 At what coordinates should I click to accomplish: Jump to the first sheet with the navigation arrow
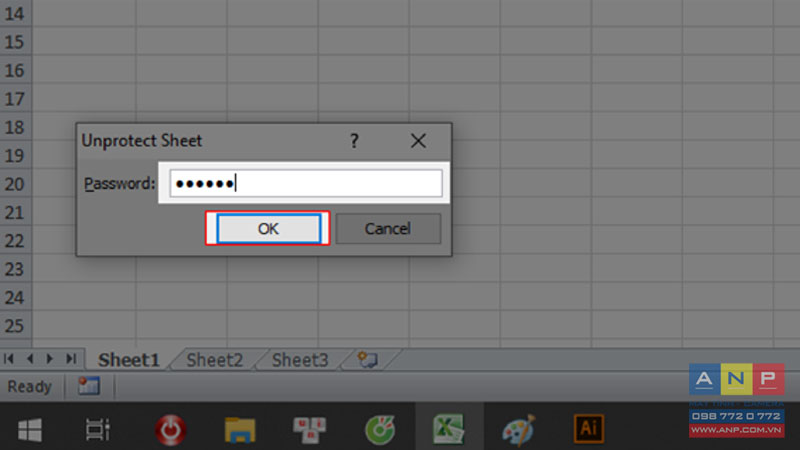click(9, 359)
